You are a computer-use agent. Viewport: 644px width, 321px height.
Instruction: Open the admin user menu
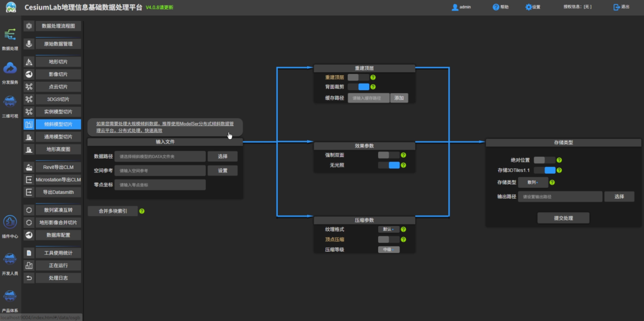(461, 7)
